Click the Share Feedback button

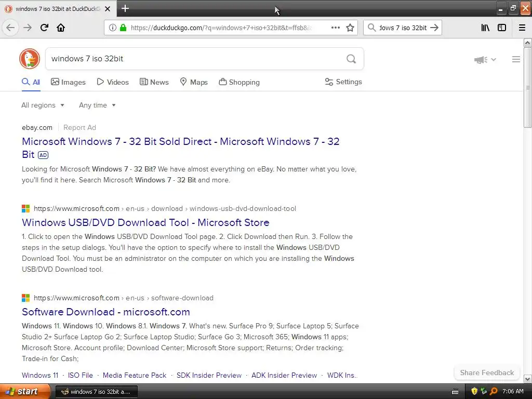(x=487, y=373)
